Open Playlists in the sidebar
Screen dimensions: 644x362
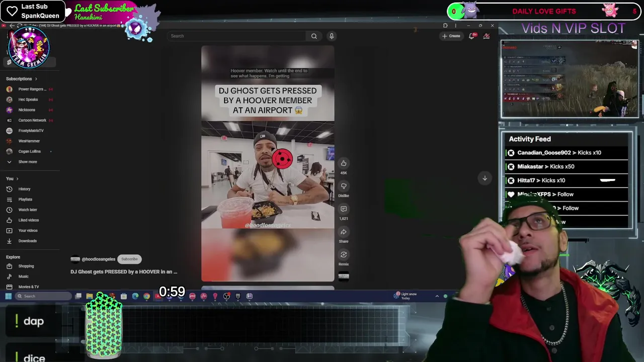click(x=20, y=200)
